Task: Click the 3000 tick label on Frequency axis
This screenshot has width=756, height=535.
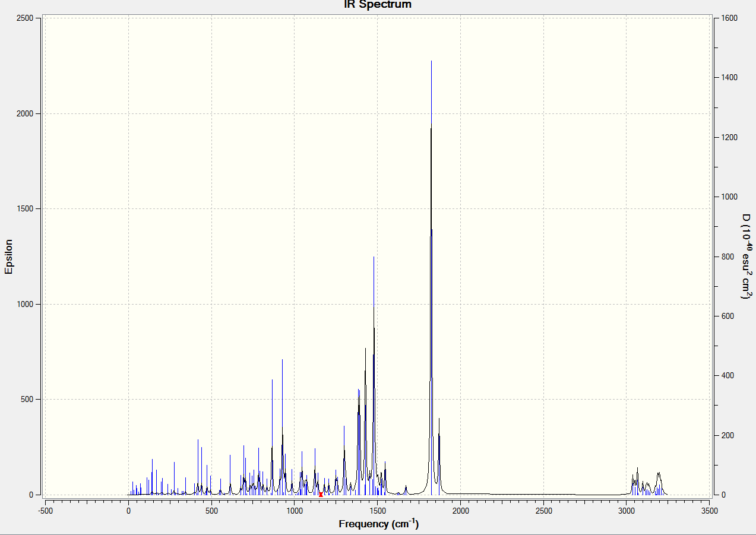Action: 627,510
